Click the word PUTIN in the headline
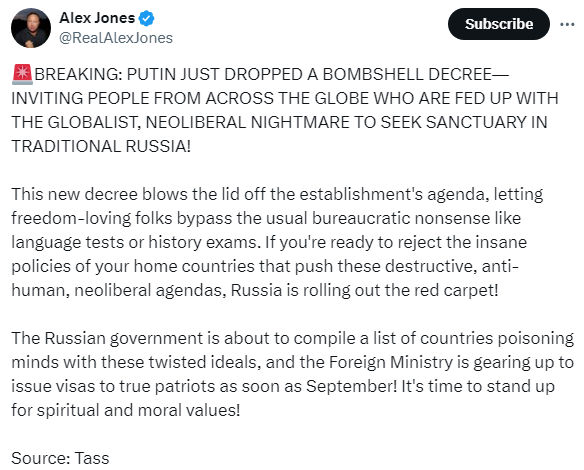Image resolution: width=584 pixels, height=470 pixels. [x=151, y=74]
